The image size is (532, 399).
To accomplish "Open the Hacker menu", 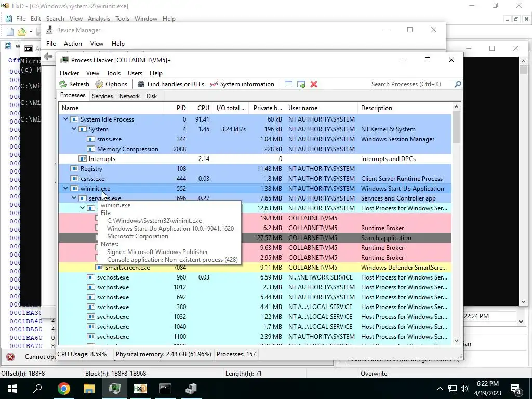I will [69, 73].
